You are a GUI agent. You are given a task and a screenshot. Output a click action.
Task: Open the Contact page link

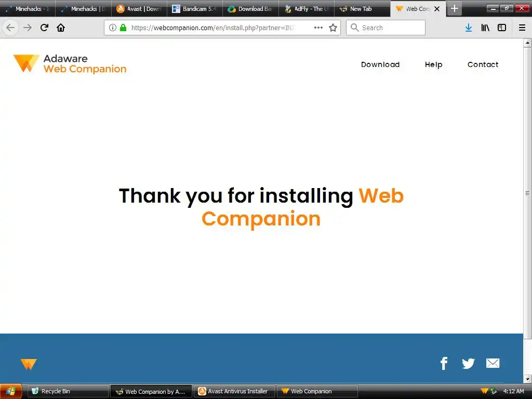click(x=483, y=64)
